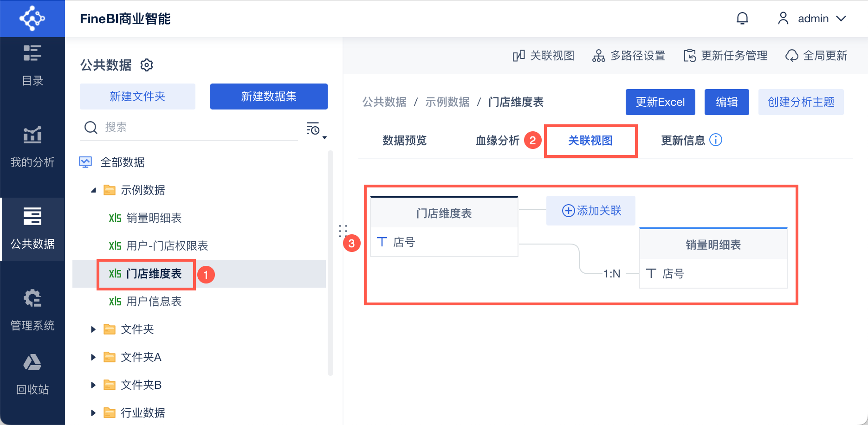This screenshot has width=868, height=425.
Task: Go to 我的分析 in sidebar
Action: [32, 147]
